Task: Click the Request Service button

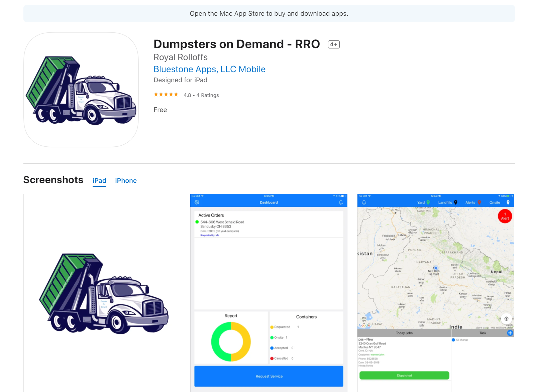Action: click(x=269, y=376)
